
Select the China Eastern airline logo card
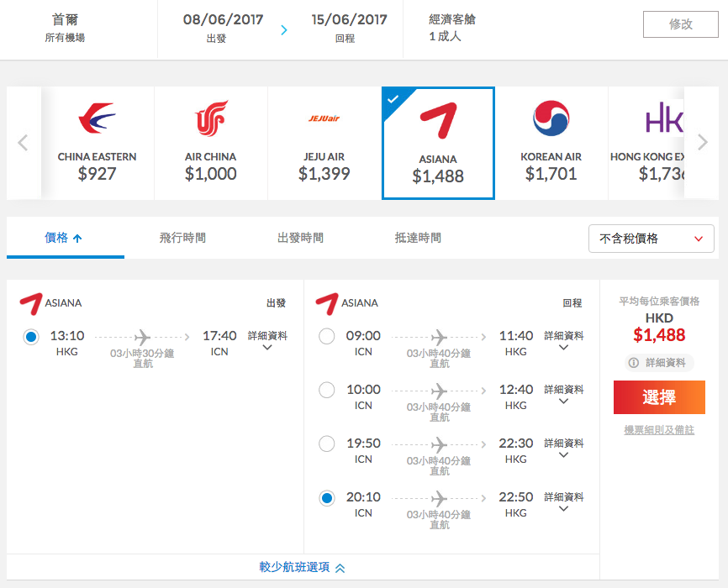pyautogui.click(x=98, y=143)
